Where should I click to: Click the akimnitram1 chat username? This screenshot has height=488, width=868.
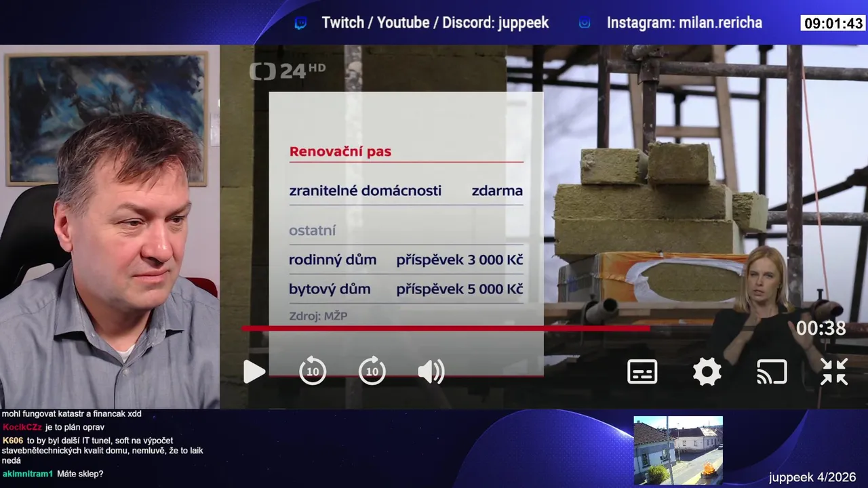28,474
